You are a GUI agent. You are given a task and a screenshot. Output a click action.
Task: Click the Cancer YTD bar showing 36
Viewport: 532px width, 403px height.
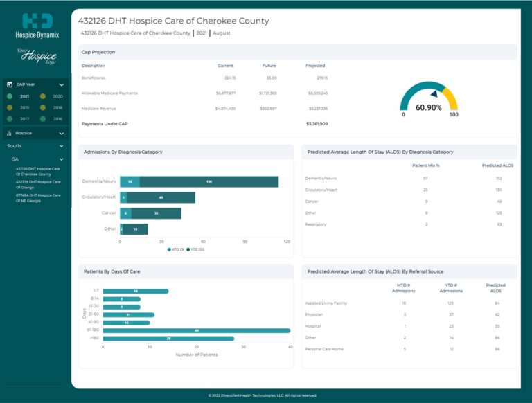click(x=157, y=213)
